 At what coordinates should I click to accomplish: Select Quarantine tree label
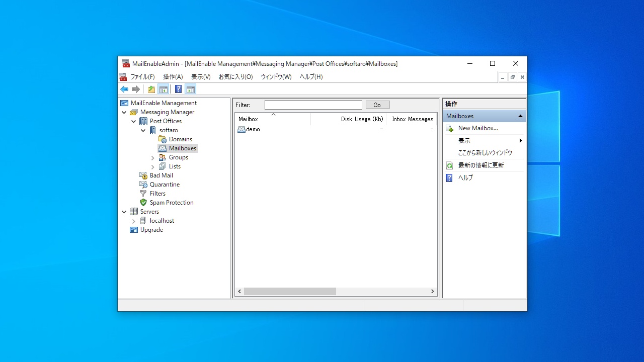coord(165,185)
